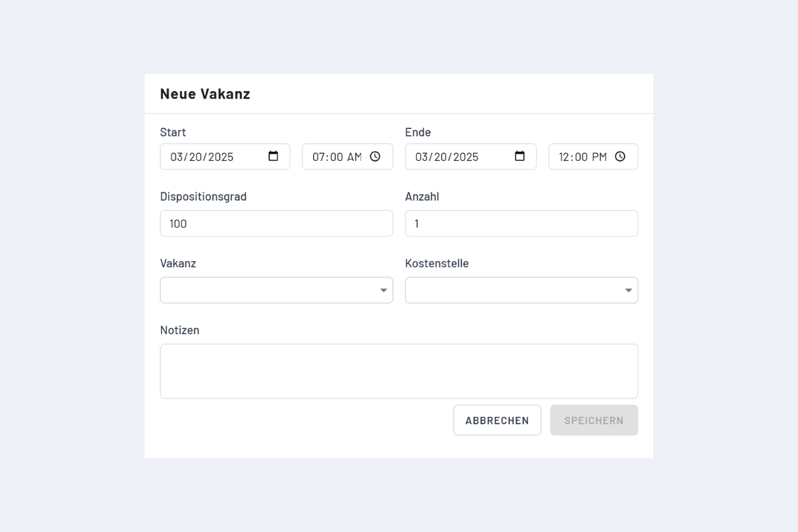Open the Start date calendar picker

(273, 156)
